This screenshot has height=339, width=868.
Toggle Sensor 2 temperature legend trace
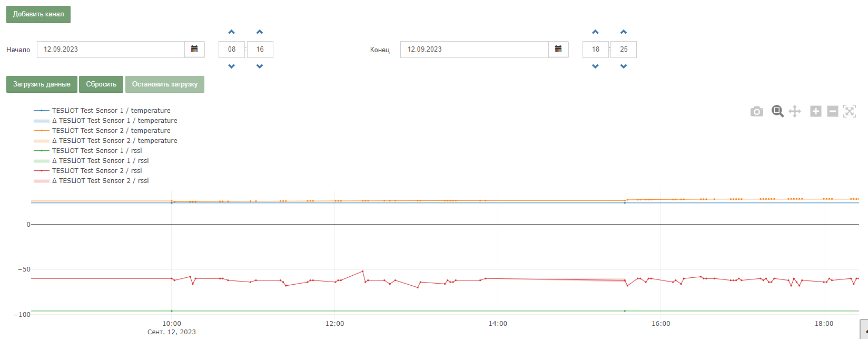(x=102, y=131)
